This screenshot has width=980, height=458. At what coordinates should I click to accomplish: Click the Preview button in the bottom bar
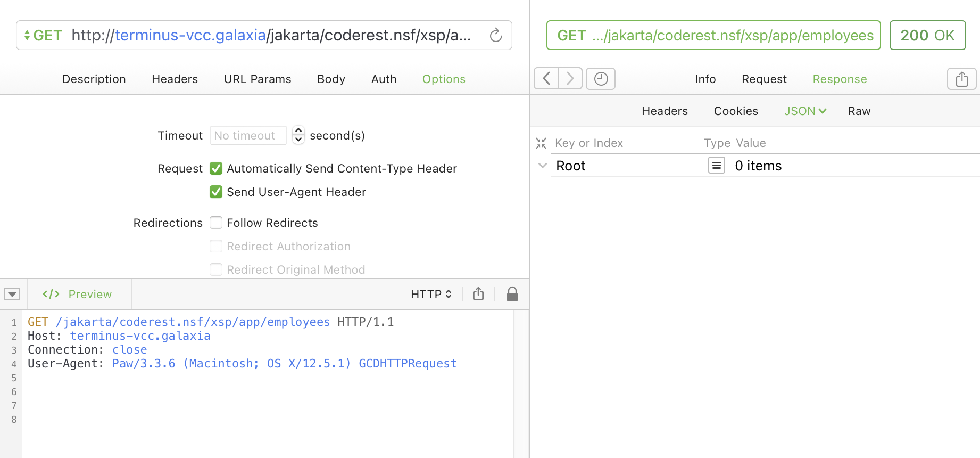[x=78, y=295]
